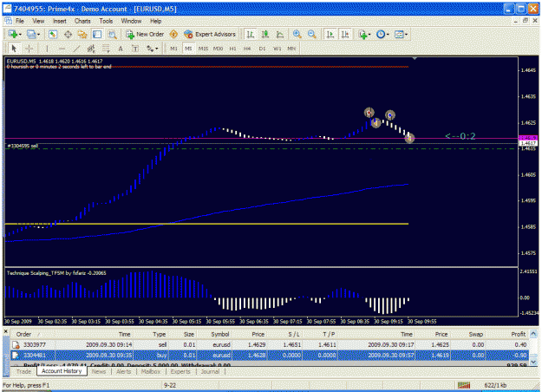This screenshot has width=542, height=392.
Task: Sort history by Profit column header
Action: (518, 334)
